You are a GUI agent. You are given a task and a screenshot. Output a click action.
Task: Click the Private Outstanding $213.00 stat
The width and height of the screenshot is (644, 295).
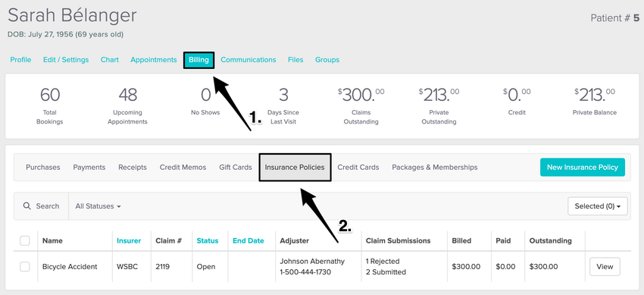439,106
